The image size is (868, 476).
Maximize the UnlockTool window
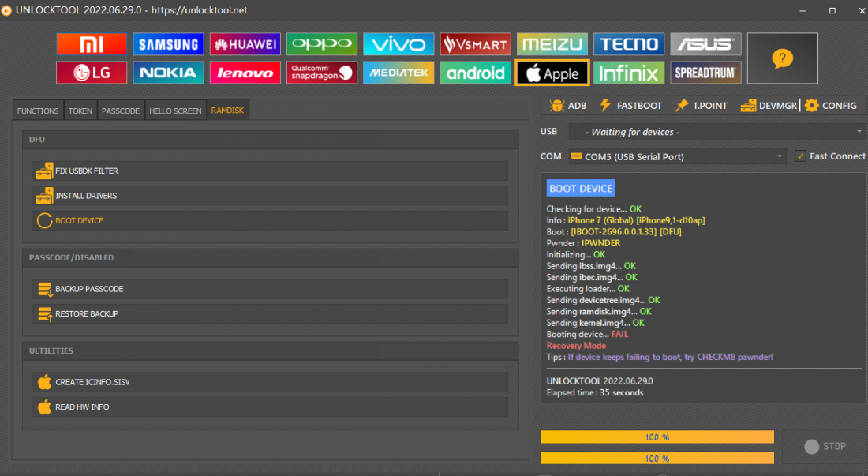coord(832,10)
